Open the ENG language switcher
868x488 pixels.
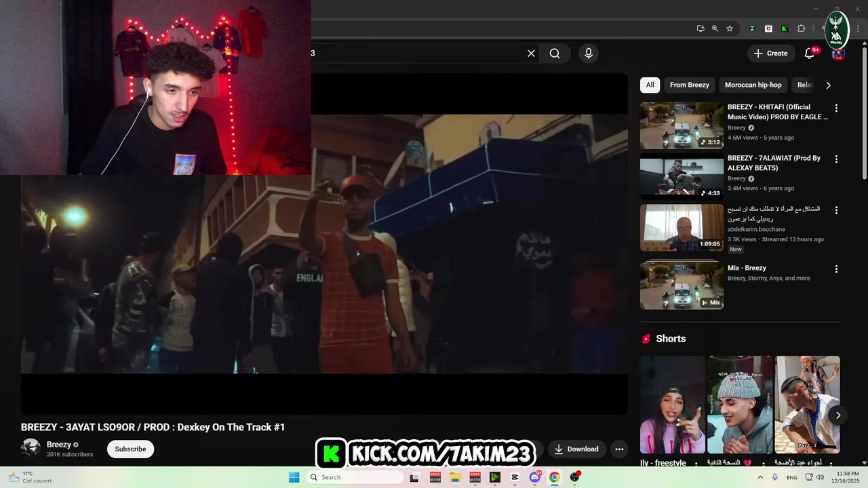tap(792, 477)
